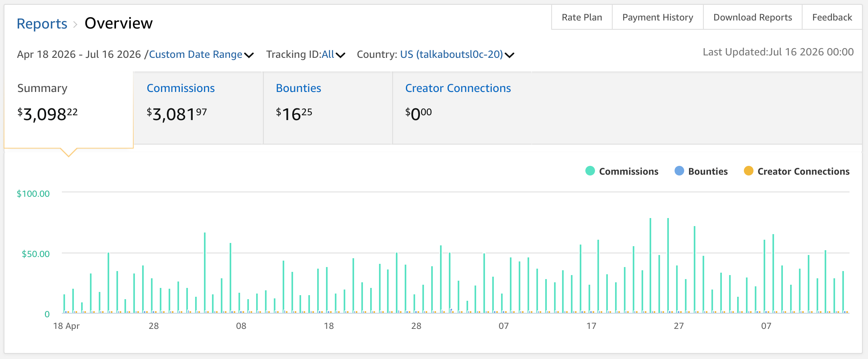Screen dimensions: 868x359
Task: Open the Country selector chevron
Action: (x=509, y=55)
